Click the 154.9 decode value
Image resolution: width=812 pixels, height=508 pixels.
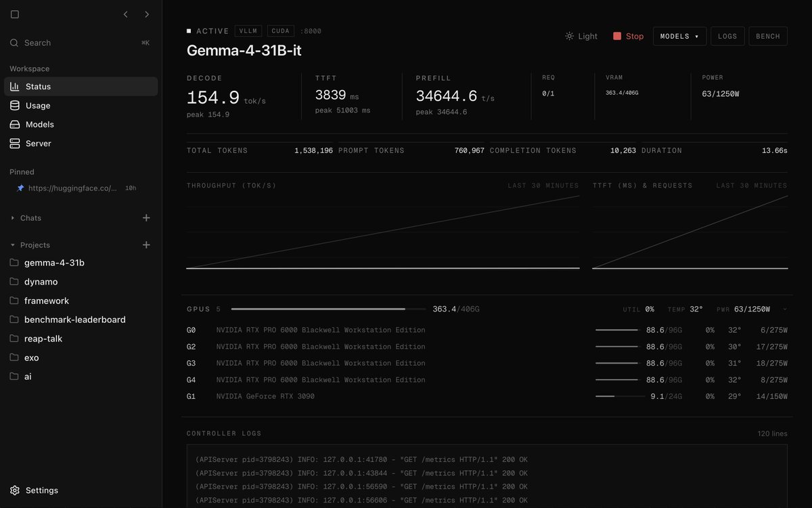pyautogui.click(x=213, y=98)
